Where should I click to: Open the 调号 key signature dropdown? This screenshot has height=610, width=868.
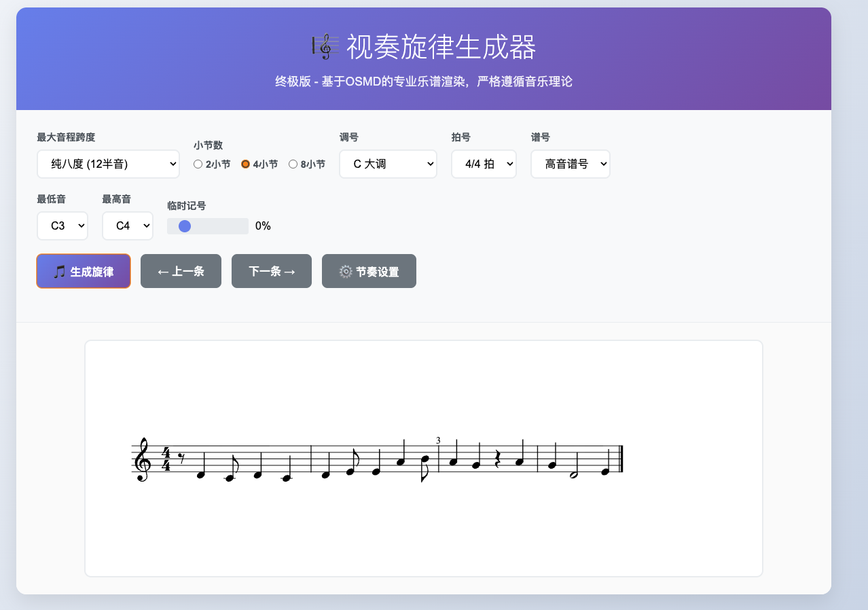(x=388, y=164)
